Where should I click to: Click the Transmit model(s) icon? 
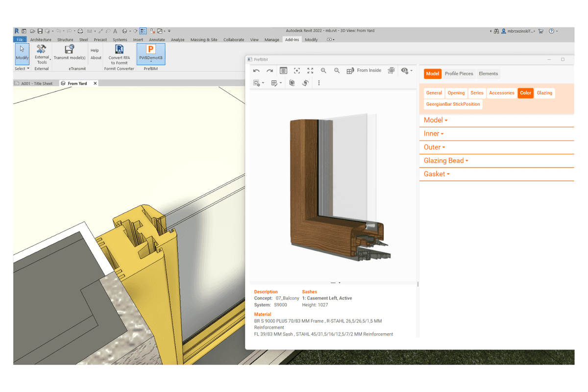click(70, 52)
